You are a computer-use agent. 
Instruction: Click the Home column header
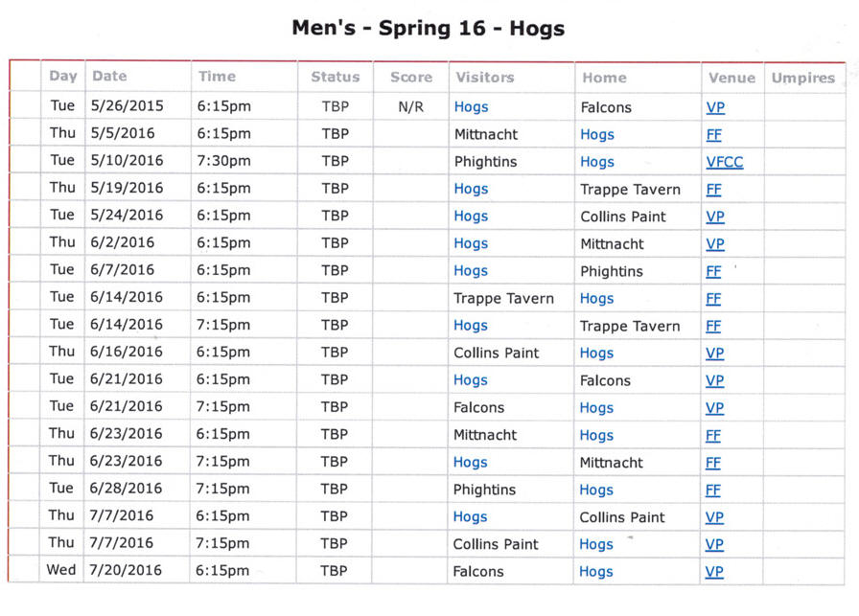click(604, 78)
